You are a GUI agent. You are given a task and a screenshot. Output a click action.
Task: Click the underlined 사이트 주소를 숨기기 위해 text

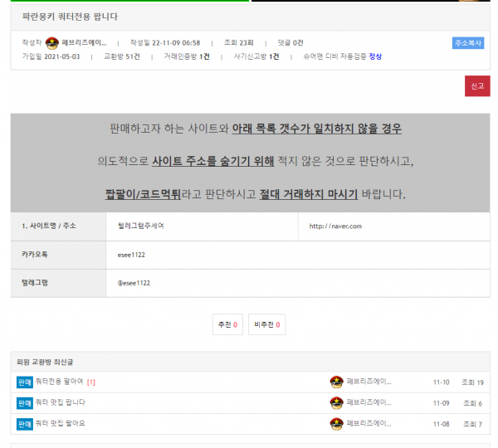tap(212, 161)
